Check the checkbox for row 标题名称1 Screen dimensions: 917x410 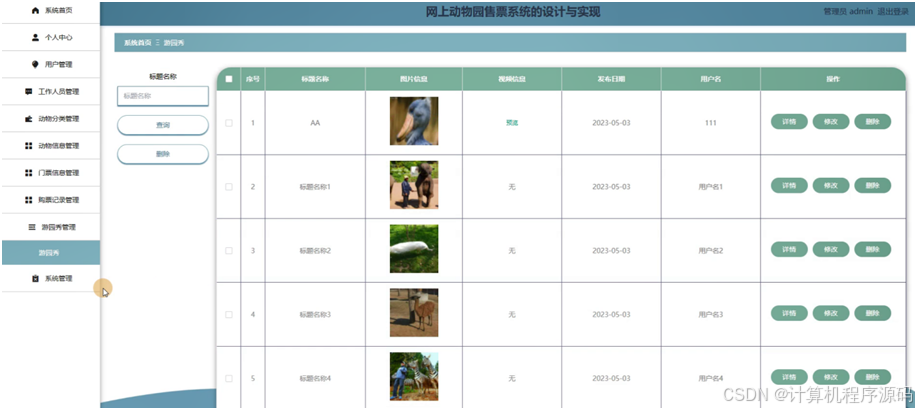pyautogui.click(x=229, y=187)
